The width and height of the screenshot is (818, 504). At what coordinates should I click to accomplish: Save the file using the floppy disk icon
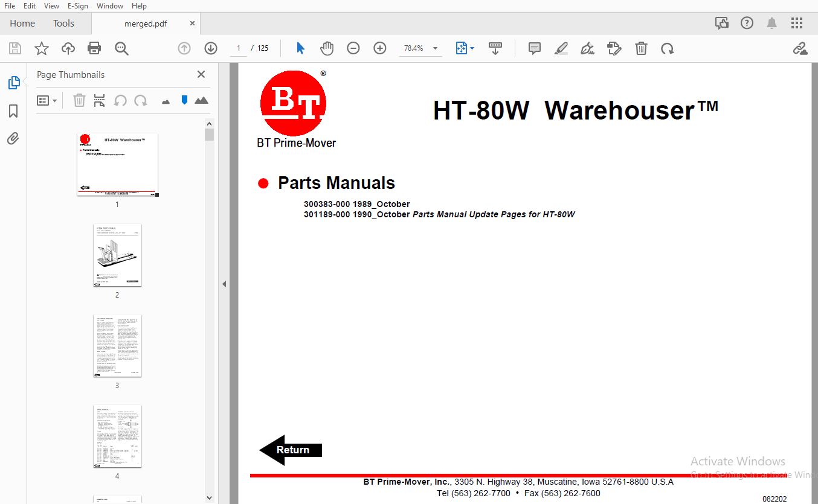(15, 48)
